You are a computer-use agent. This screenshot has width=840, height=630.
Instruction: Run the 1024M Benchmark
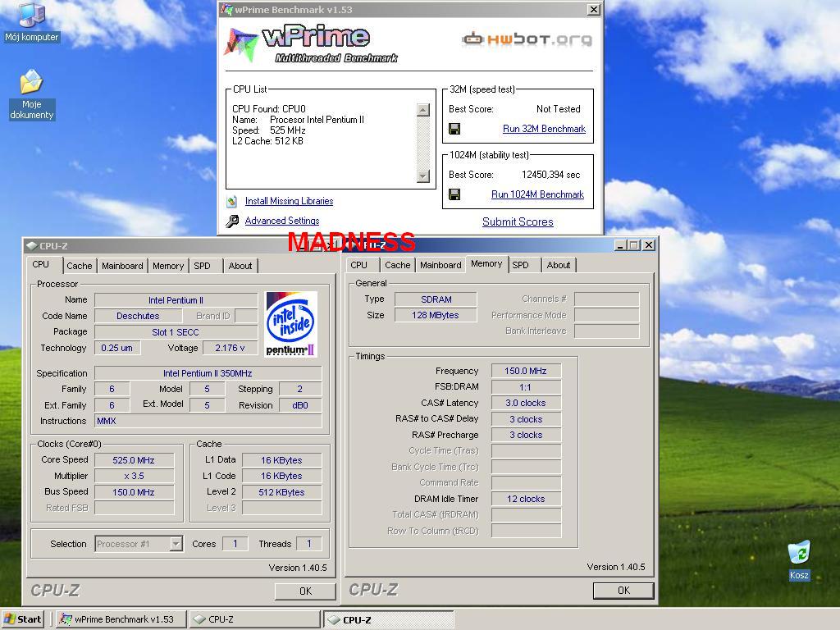(537, 194)
